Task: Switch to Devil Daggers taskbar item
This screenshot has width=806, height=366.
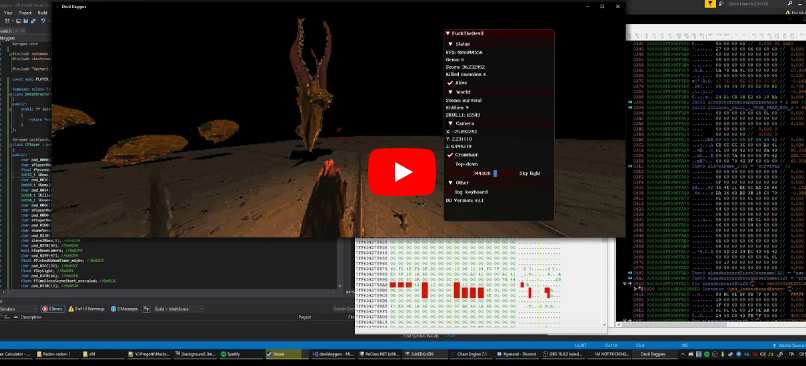Action: point(656,354)
